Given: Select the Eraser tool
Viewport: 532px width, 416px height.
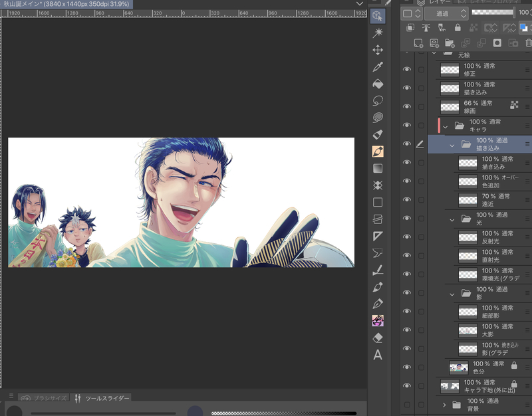Looking at the screenshot, I should (378, 338).
